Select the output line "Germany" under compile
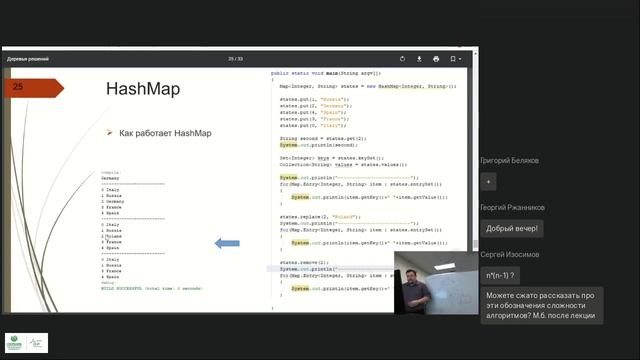Image resolution: width=640 pixels, height=360 pixels. point(110,178)
